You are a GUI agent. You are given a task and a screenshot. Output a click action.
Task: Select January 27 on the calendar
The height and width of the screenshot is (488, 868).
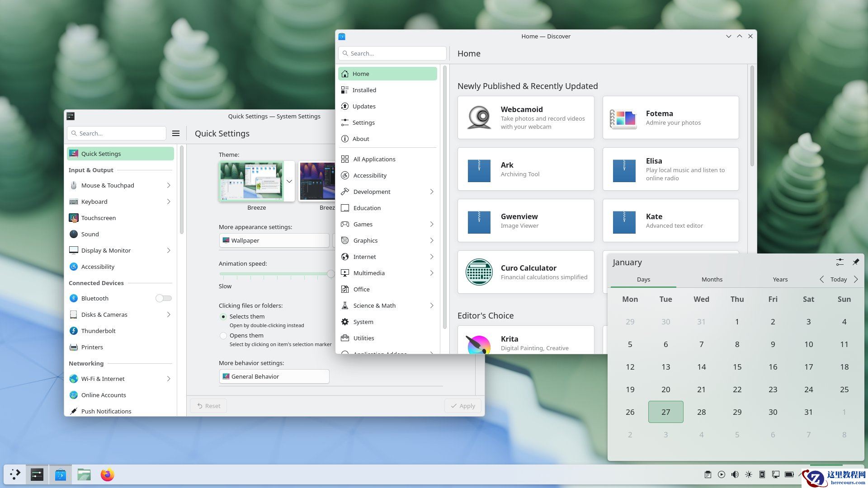pos(665,412)
